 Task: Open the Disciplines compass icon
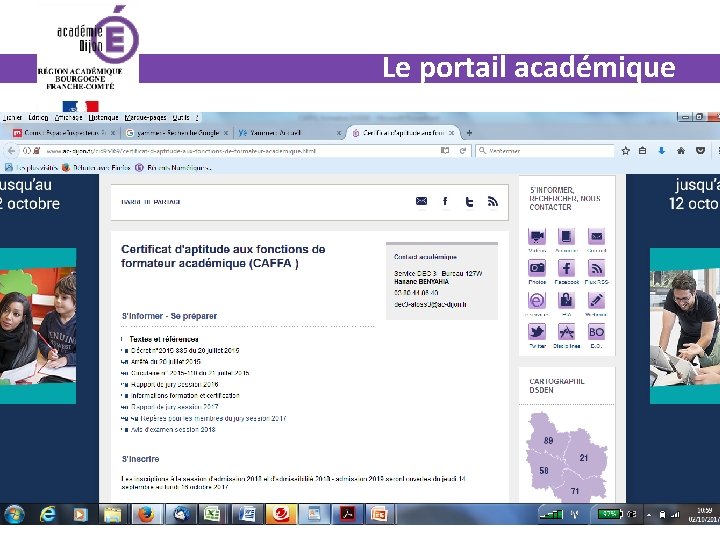[566, 332]
